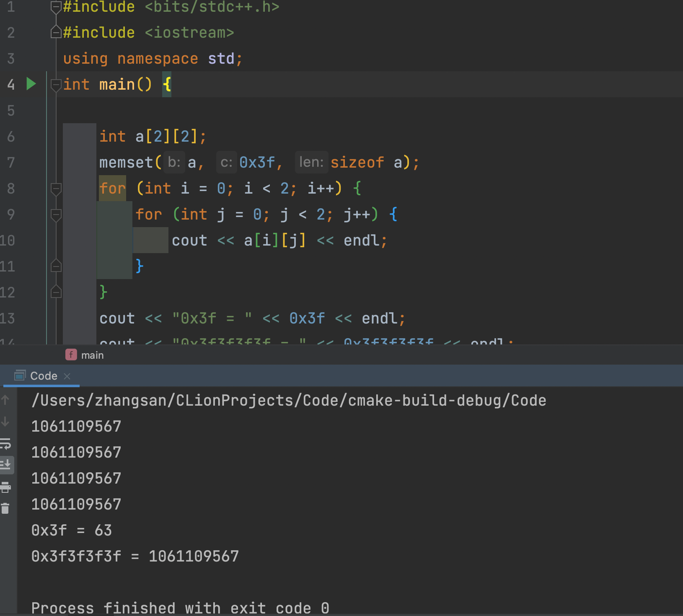Viewport: 683px width, 616px height.
Task: Click the 'sizeof' keyword on line 7
Action: click(357, 163)
